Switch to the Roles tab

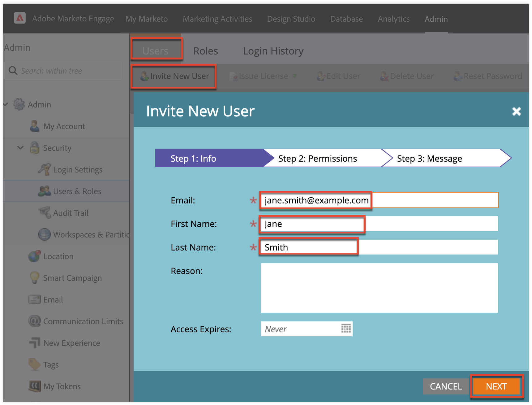pyautogui.click(x=205, y=50)
